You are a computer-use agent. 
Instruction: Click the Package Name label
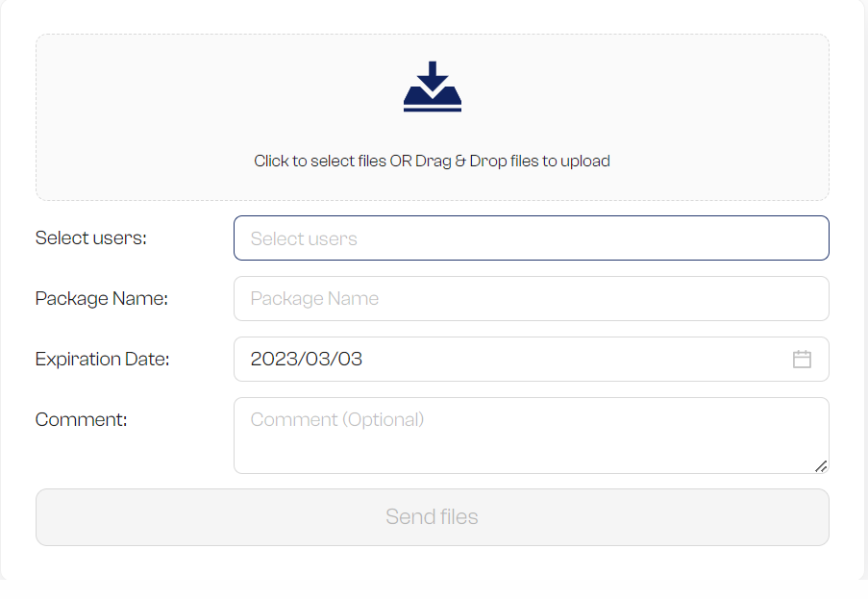[x=100, y=298]
